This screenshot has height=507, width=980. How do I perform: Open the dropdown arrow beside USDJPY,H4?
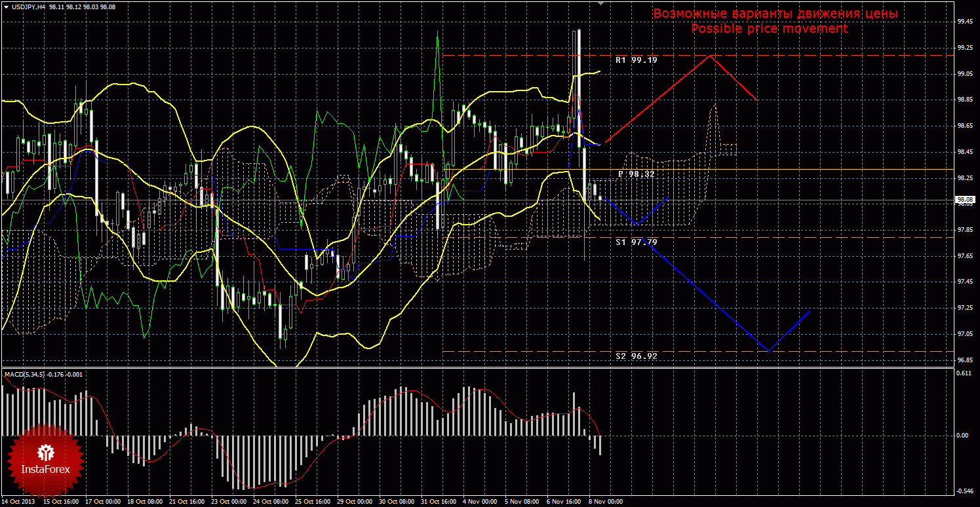click(x=5, y=6)
